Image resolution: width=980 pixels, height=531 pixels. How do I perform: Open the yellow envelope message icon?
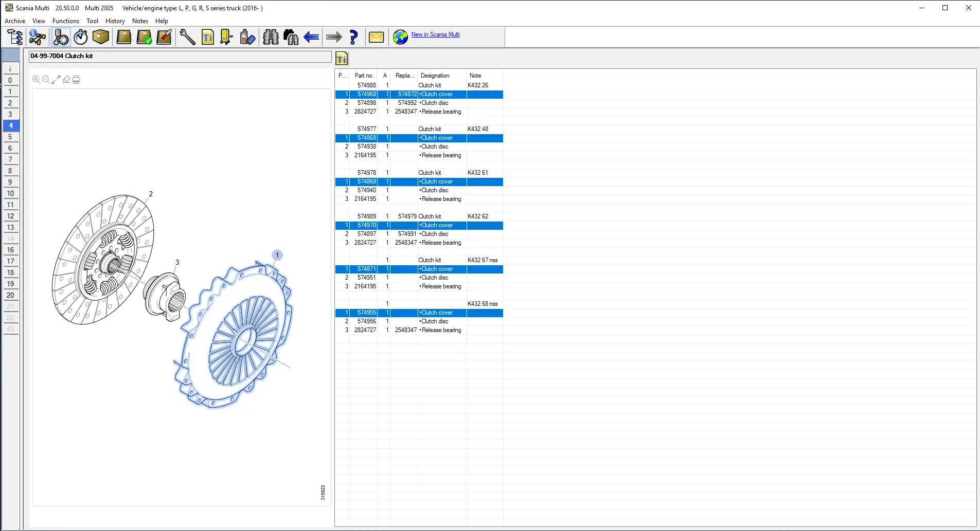coord(376,37)
